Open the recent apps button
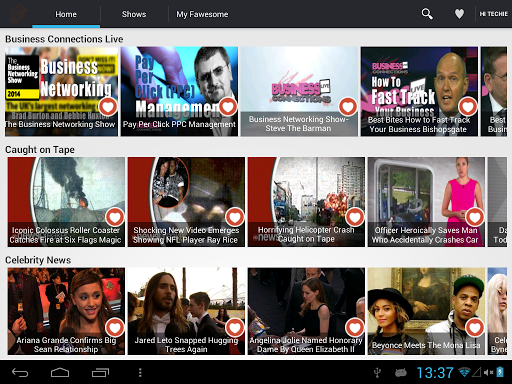 pos(100,372)
